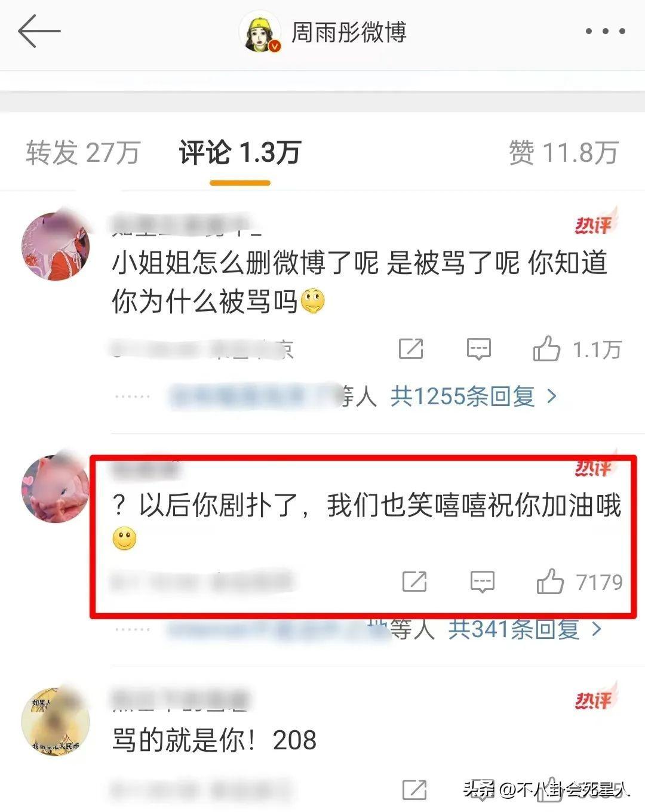
Task: Reply to first comment via speech bubble icon
Action: pyautogui.click(x=478, y=349)
